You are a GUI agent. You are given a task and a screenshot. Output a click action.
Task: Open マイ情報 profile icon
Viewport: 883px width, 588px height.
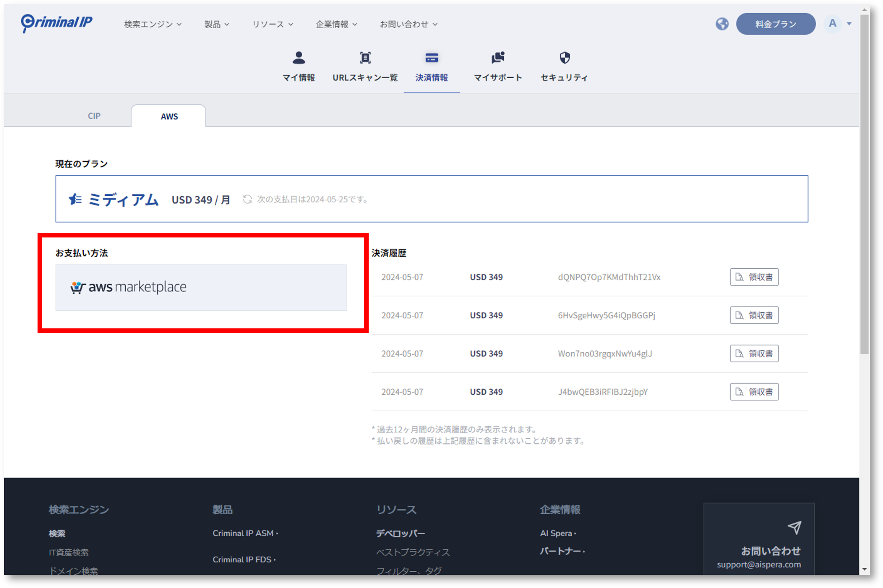click(x=299, y=58)
